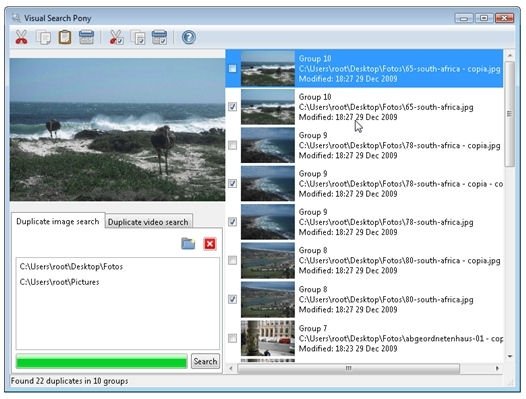The image size is (526, 399).
Task: Click the results scroll right arrow
Action: (x=497, y=368)
